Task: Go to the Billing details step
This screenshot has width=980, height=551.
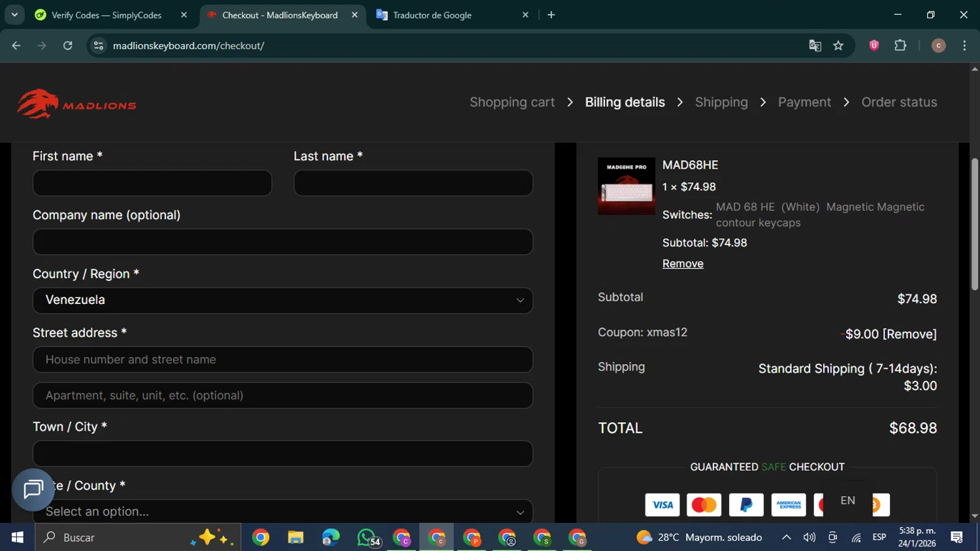Action: pyautogui.click(x=625, y=102)
